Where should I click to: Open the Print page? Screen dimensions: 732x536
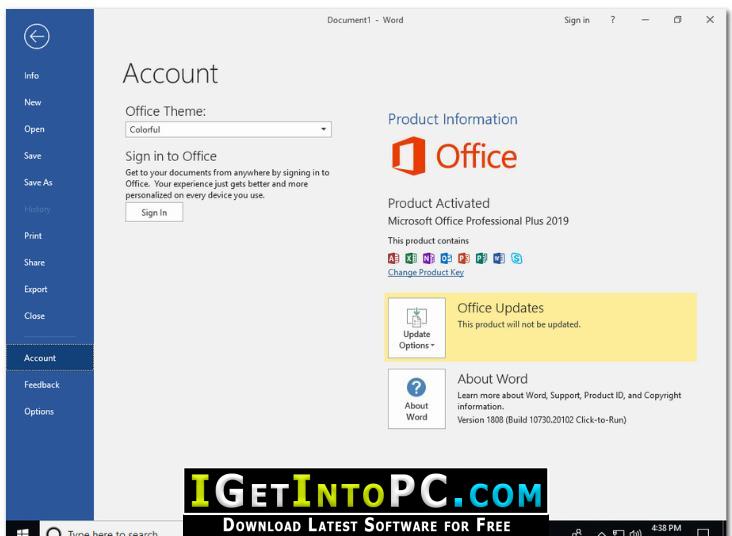[x=33, y=236]
